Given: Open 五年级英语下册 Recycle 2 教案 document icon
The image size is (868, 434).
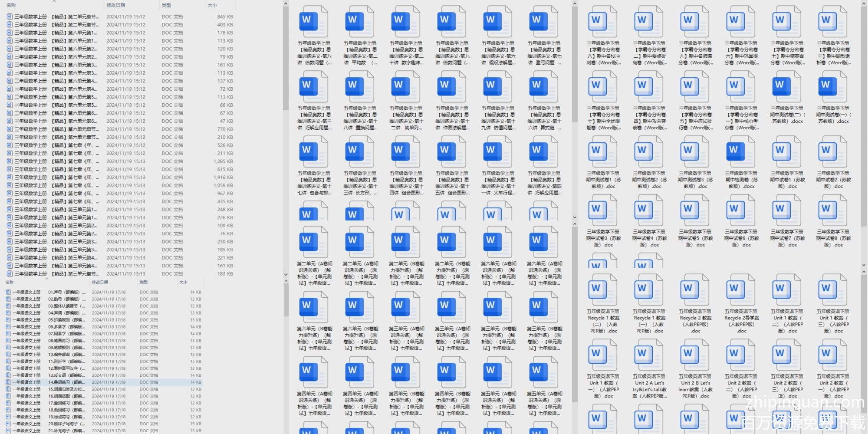Looking at the screenshot, I should click(x=694, y=290).
